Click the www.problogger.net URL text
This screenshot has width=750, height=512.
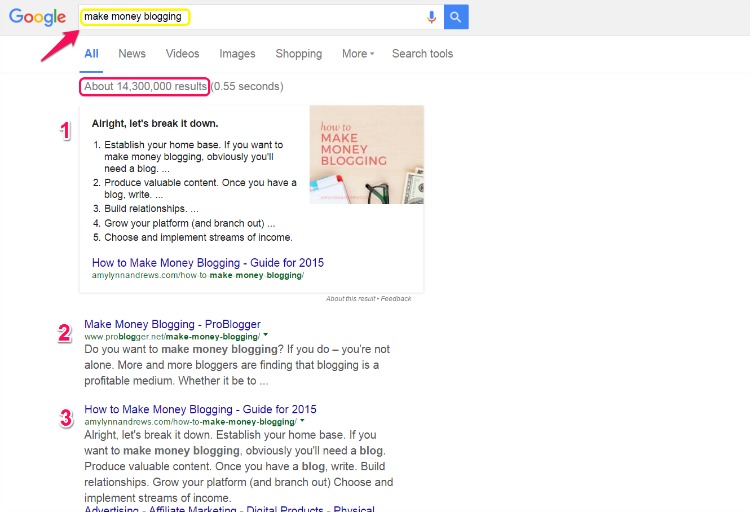172,336
